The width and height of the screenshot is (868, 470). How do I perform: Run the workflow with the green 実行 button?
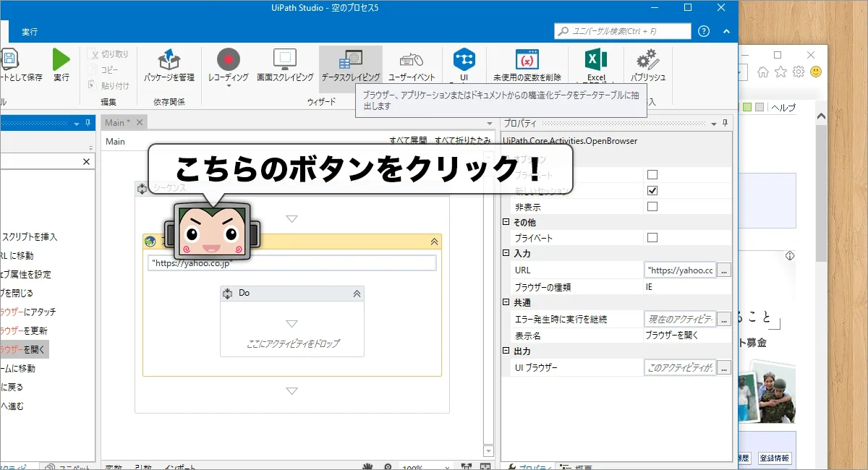point(61,65)
